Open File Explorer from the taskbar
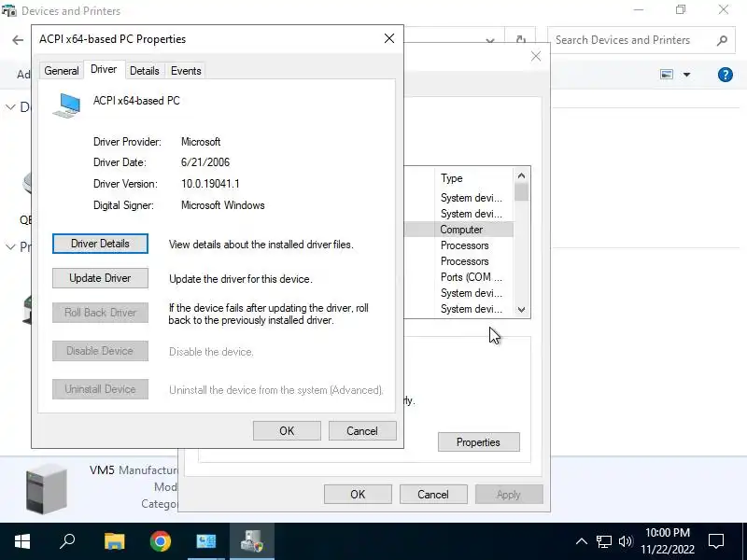Screen dimensions: 747x560 point(114,541)
